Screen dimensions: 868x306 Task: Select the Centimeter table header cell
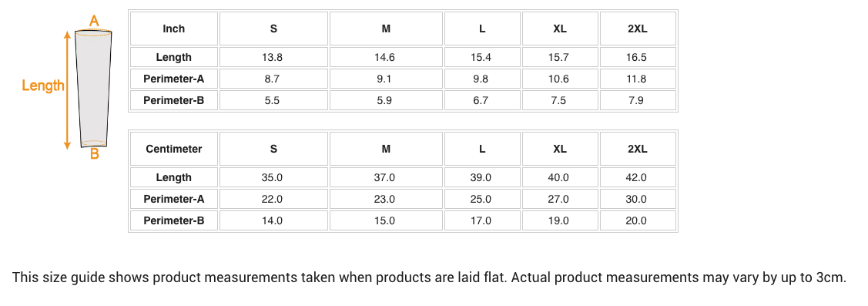[x=174, y=149]
